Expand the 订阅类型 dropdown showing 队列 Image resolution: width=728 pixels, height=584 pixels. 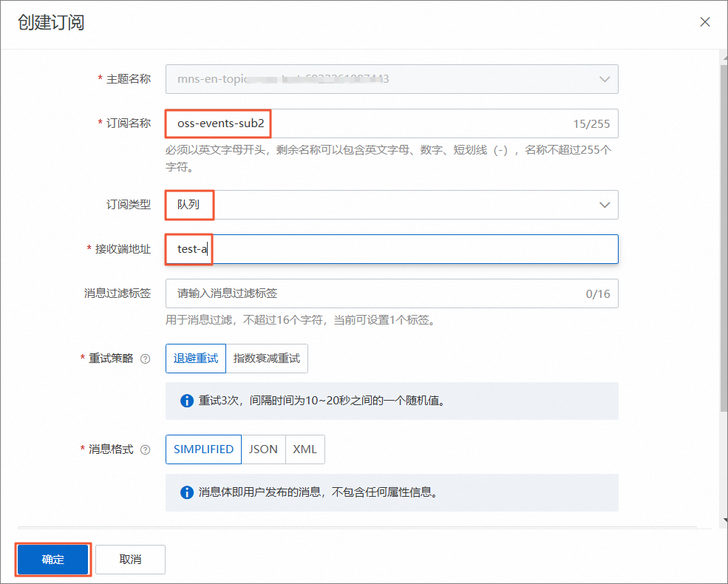pyautogui.click(x=392, y=205)
